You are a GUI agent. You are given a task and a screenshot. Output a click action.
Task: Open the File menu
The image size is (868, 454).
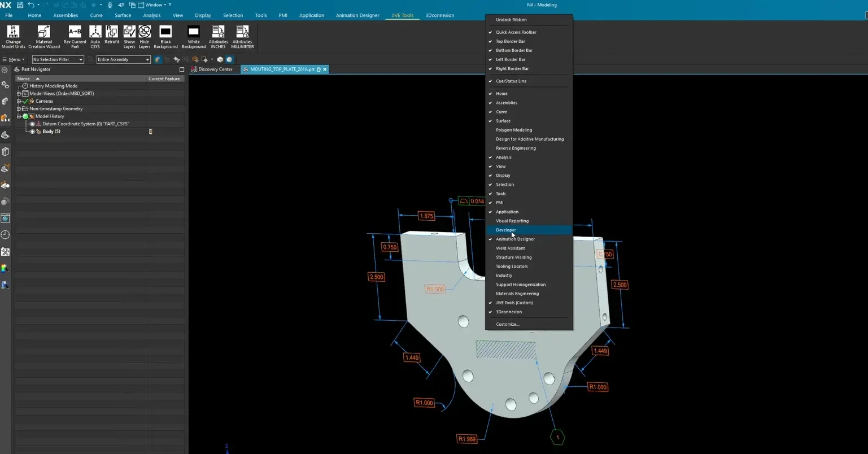8,15
